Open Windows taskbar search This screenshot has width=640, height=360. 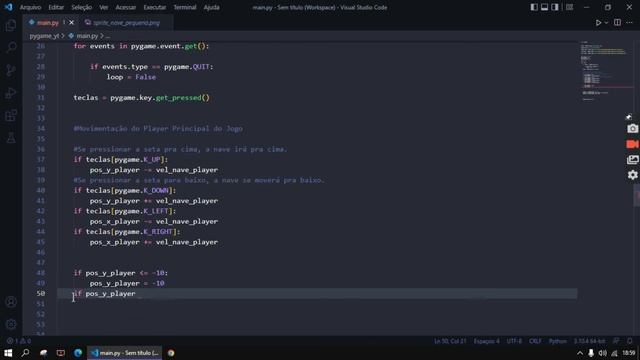pos(25,353)
